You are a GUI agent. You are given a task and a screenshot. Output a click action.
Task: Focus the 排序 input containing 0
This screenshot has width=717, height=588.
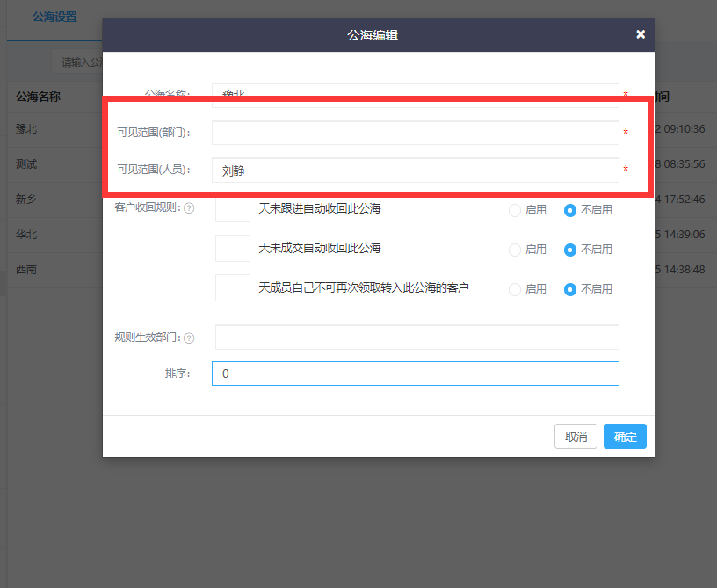pos(416,374)
